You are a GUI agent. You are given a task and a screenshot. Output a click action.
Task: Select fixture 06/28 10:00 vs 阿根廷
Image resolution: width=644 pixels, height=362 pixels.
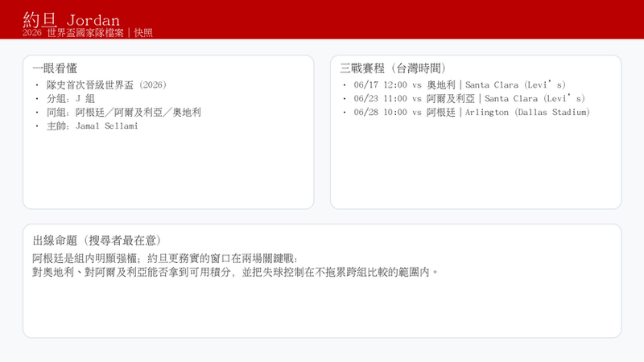click(x=472, y=112)
